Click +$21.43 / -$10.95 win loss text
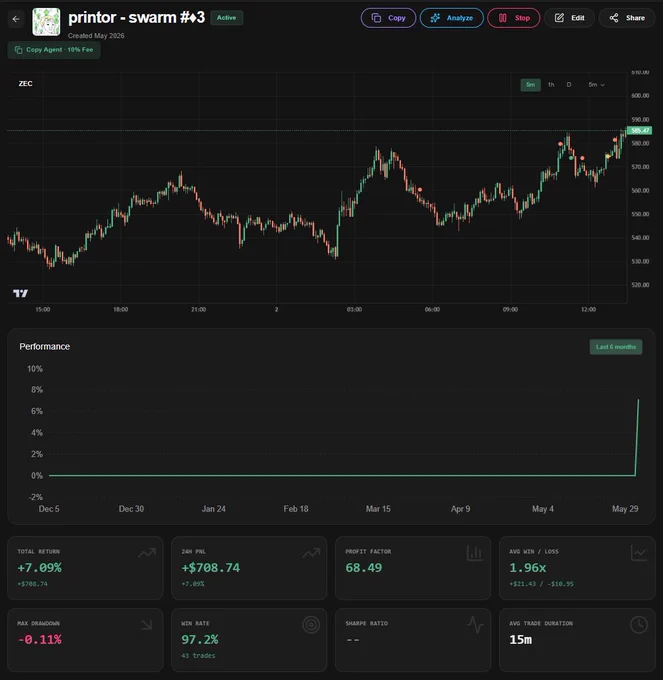 click(x=541, y=584)
